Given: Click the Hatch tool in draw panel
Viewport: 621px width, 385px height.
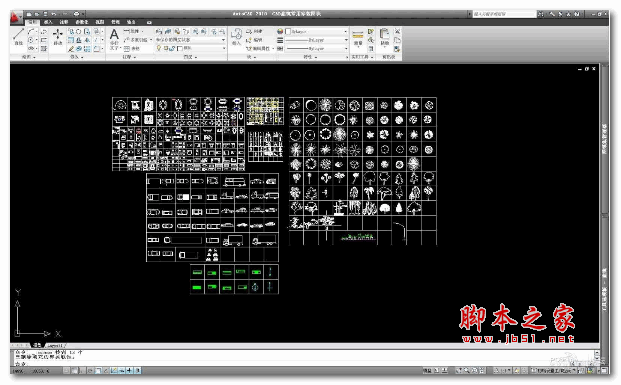Looking at the screenshot, I should 44,49.
